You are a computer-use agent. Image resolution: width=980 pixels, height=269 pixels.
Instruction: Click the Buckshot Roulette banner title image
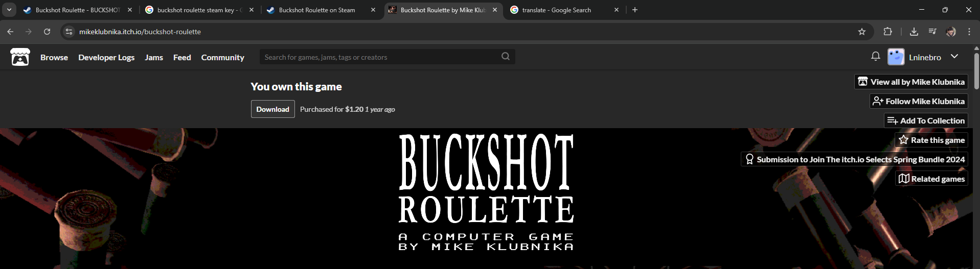point(486,192)
